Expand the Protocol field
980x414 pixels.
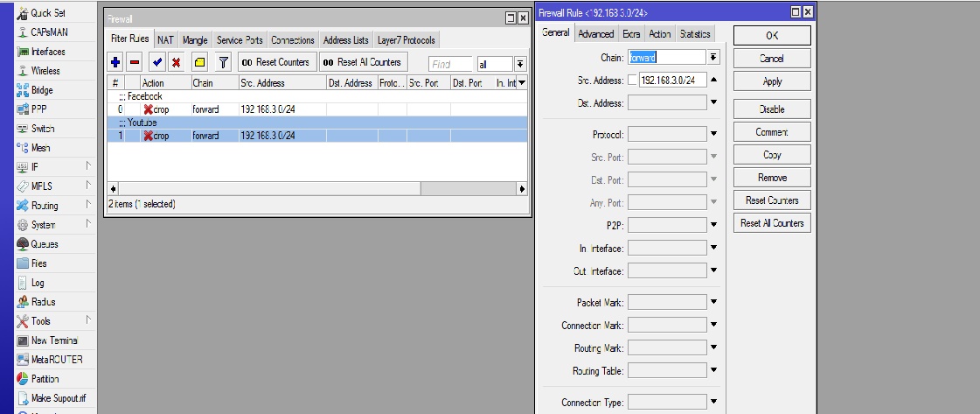[713, 134]
